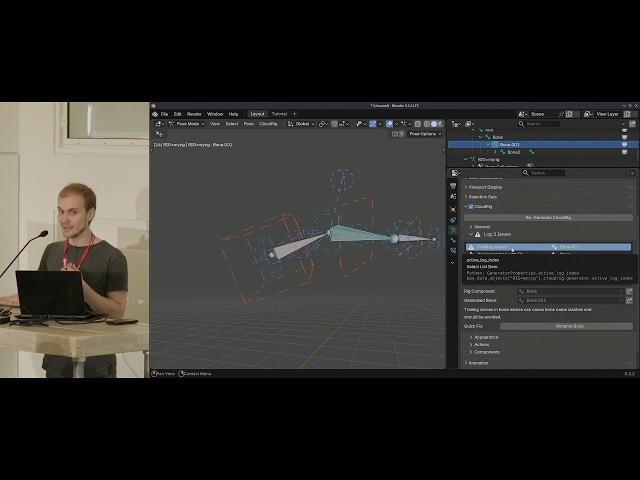Open the CloudRig header menu
Image resolution: width=640 pixels, height=480 pixels.
[269, 124]
